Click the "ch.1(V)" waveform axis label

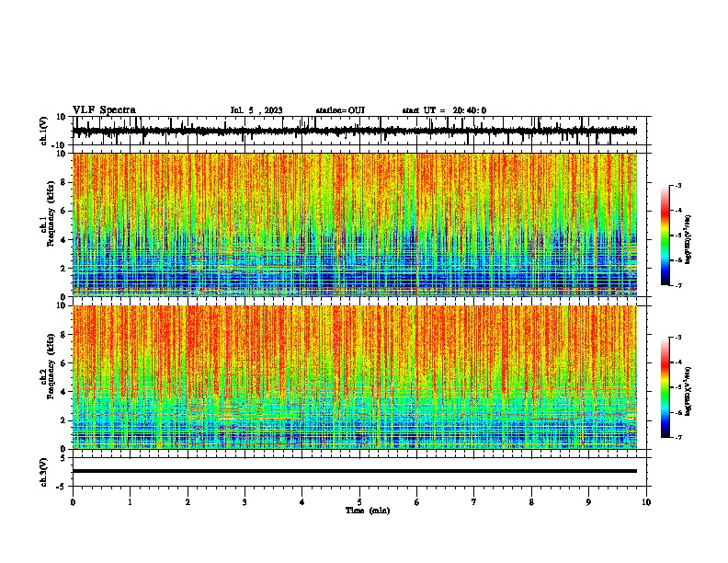(x=44, y=131)
